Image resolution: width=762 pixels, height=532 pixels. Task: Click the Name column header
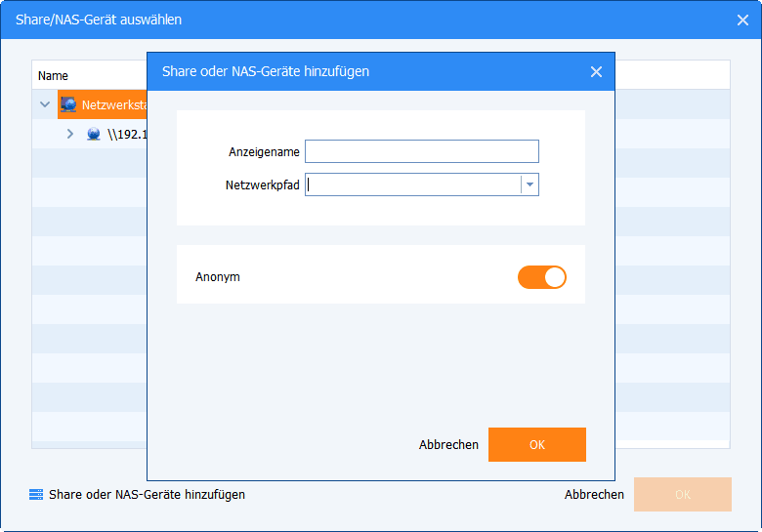pos(54,75)
